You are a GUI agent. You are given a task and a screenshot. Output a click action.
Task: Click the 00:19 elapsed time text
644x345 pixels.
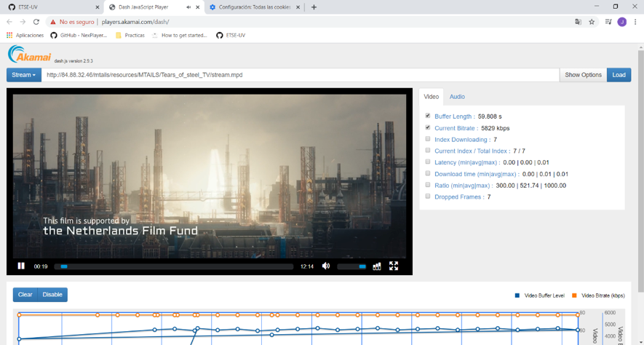point(41,266)
